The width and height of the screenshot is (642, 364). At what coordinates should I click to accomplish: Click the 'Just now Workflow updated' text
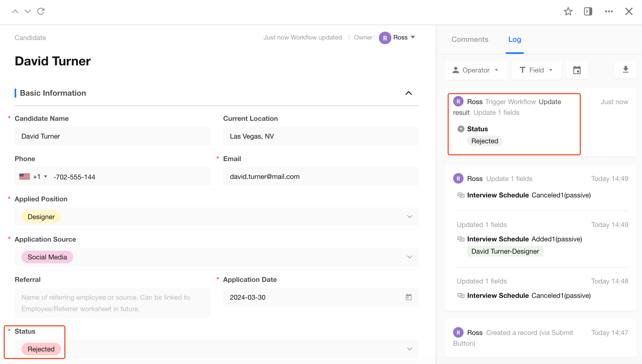pos(303,37)
